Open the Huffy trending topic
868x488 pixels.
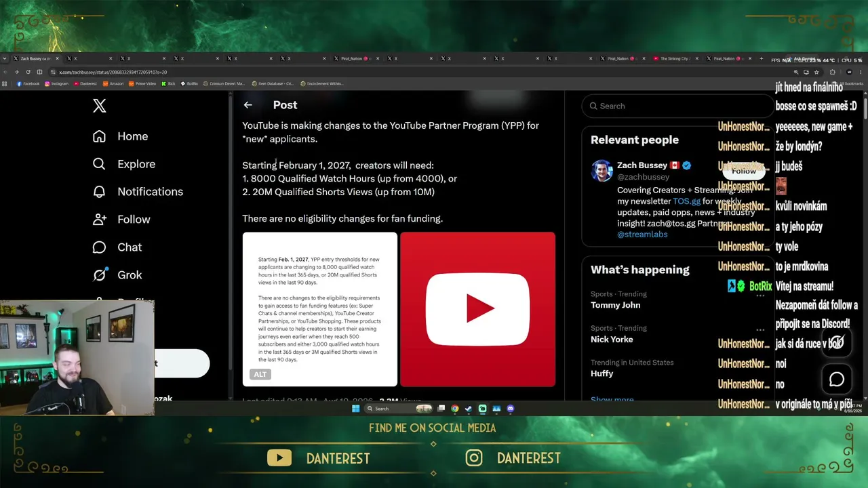click(x=601, y=373)
